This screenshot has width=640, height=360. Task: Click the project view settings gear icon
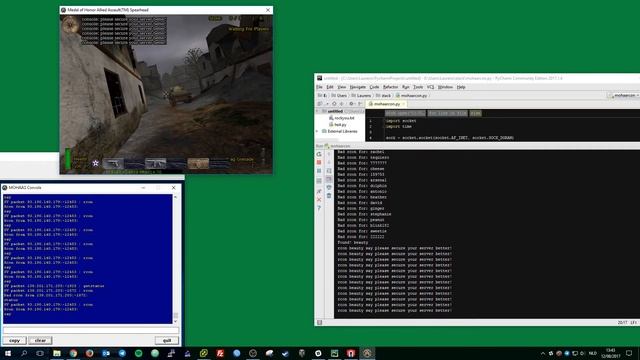351,104
